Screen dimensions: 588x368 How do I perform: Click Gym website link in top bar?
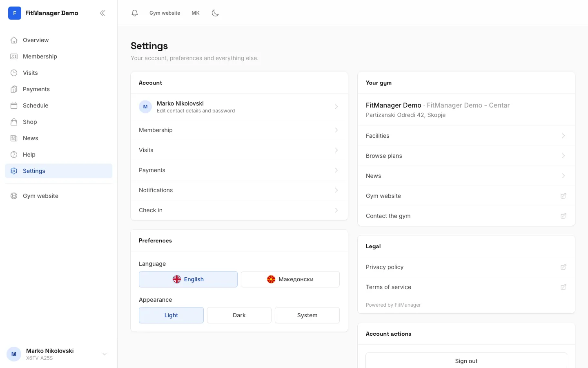(165, 13)
